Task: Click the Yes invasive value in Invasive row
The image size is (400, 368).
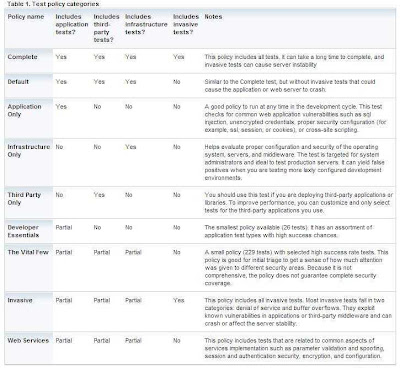Action: [x=179, y=300]
